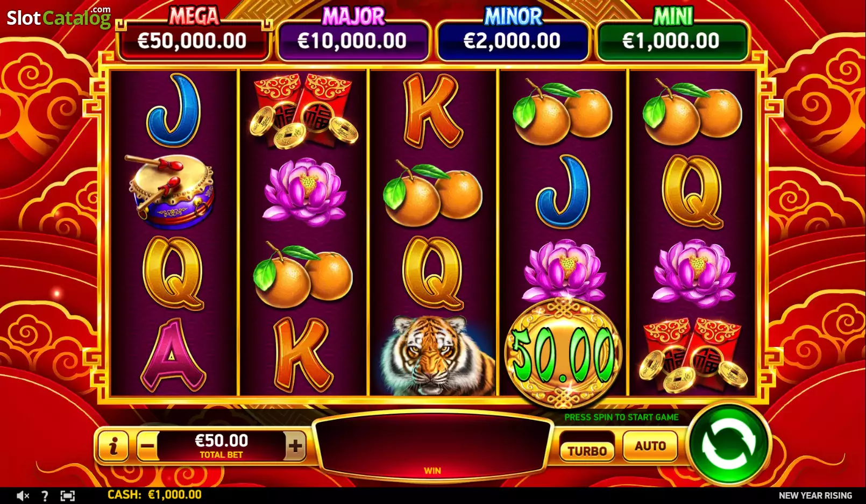866x504 pixels.
Task: Click the €50.00 total bet display
Action: point(221,446)
